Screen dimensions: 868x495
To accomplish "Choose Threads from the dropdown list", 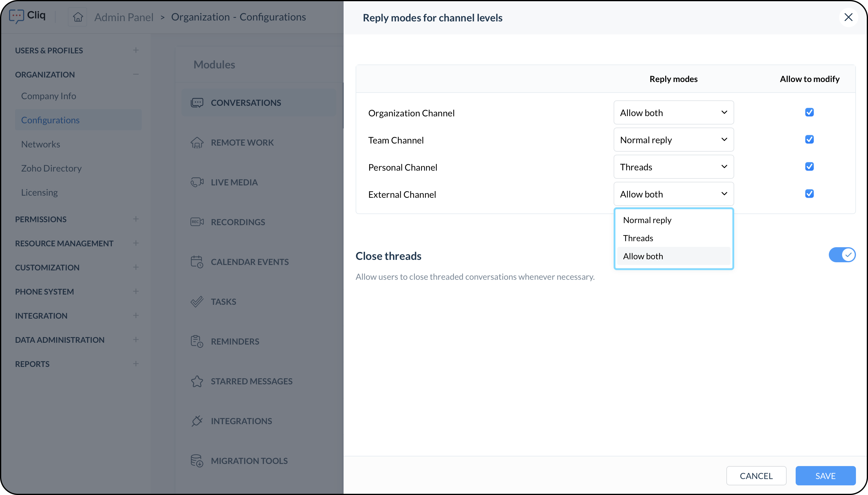I will tap(674, 238).
